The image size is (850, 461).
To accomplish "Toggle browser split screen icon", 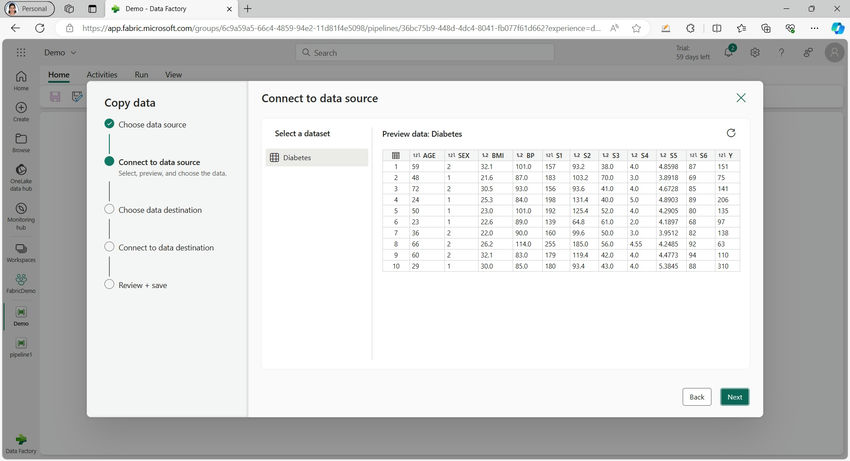I will [x=717, y=28].
